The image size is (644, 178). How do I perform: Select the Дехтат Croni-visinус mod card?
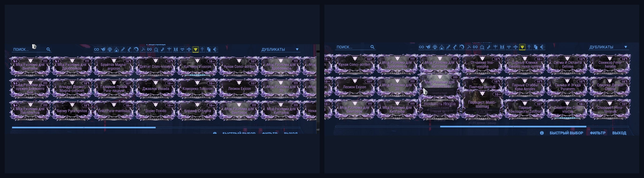(156, 67)
